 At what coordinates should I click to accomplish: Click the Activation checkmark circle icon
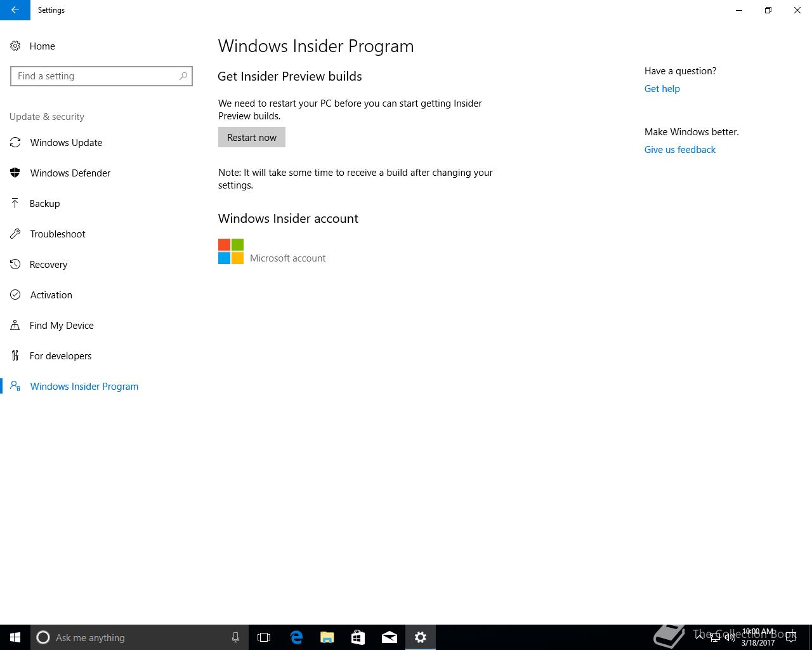tap(15, 295)
